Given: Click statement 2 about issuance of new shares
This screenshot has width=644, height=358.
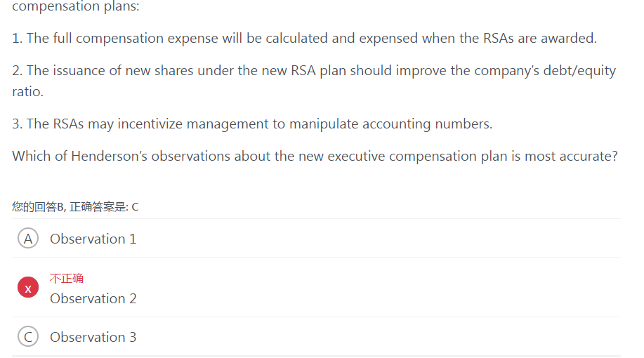Looking at the screenshot, I should point(314,81).
